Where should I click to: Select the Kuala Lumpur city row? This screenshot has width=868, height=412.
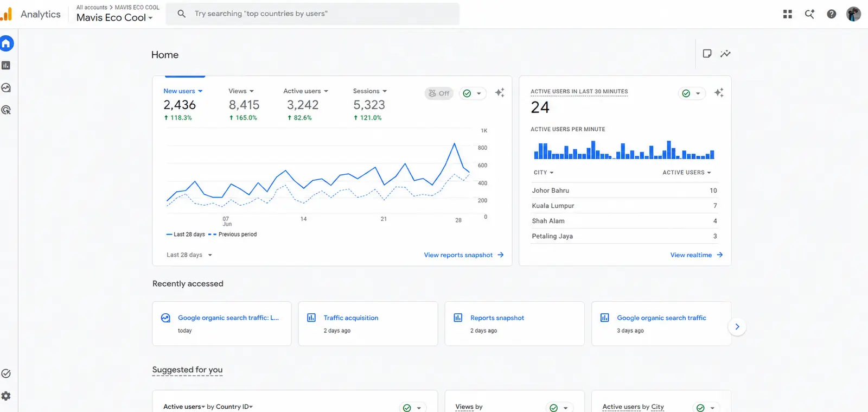[624, 206]
